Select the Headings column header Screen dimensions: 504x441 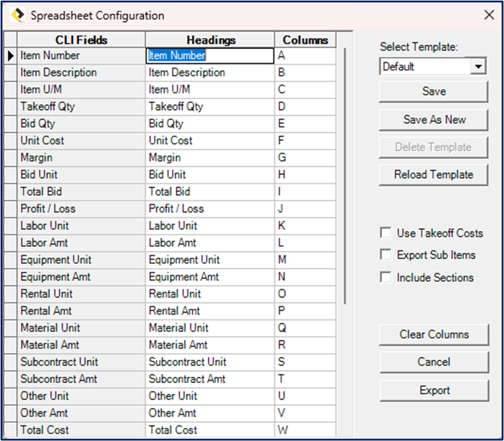210,39
